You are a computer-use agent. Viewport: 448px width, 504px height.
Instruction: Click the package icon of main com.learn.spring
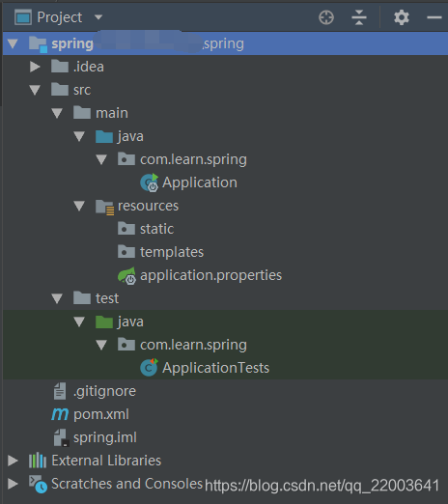click(126, 159)
